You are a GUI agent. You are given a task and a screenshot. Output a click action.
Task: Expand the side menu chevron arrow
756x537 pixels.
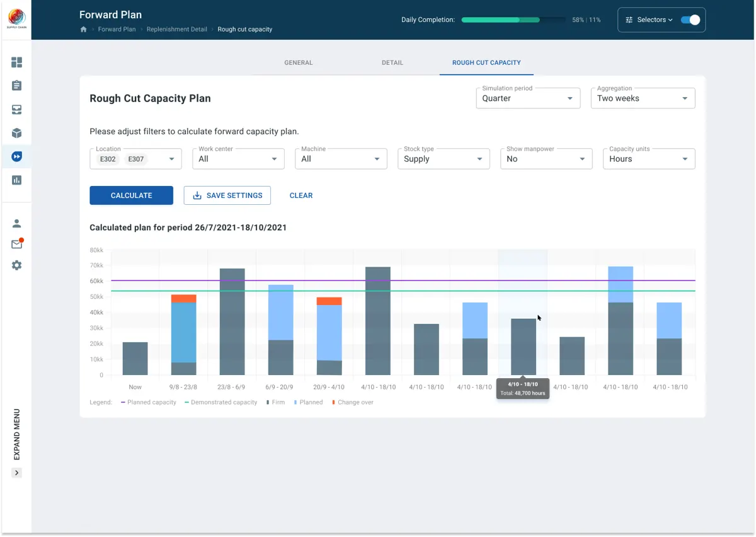(17, 473)
